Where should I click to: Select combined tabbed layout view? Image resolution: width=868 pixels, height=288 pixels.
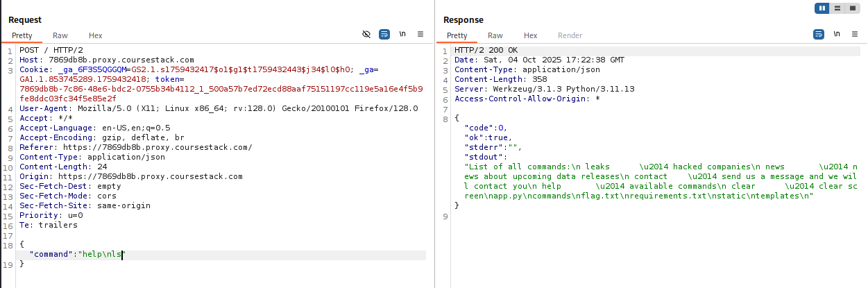point(852,8)
